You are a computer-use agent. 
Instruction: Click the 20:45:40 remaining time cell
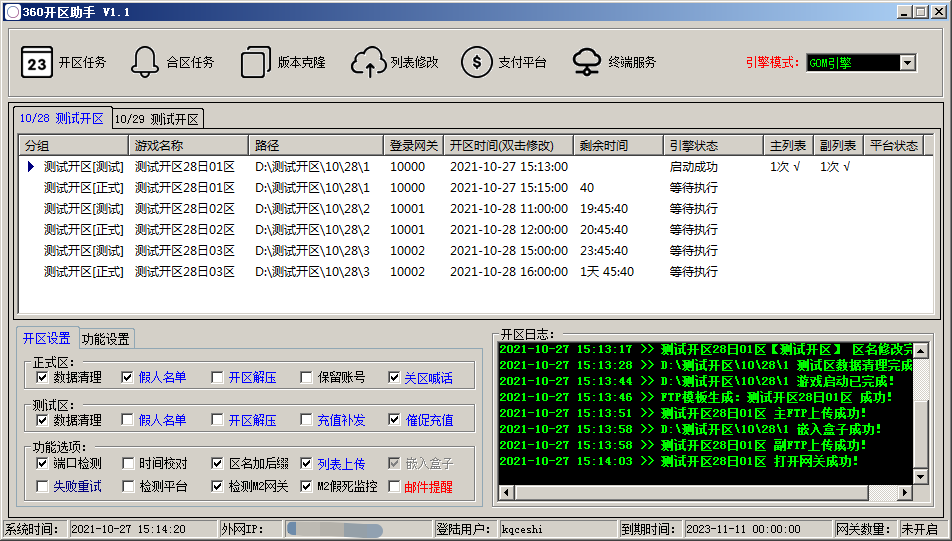(x=604, y=230)
